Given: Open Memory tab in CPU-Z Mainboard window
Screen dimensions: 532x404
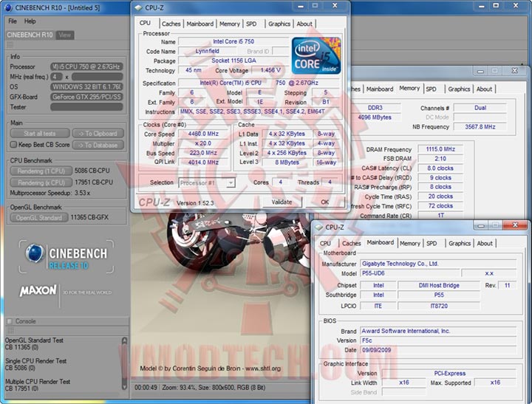Looking at the screenshot, I should (410, 243).
